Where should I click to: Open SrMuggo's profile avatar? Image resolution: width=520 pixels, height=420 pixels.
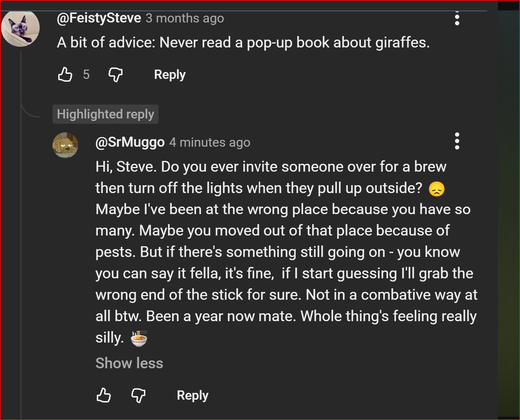click(x=65, y=145)
